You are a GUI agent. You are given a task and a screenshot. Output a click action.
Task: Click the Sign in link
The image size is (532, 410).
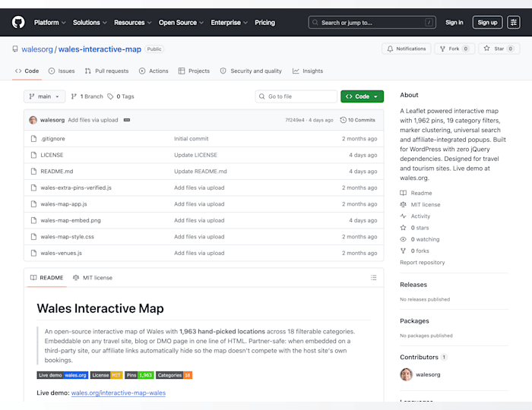pyautogui.click(x=454, y=22)
